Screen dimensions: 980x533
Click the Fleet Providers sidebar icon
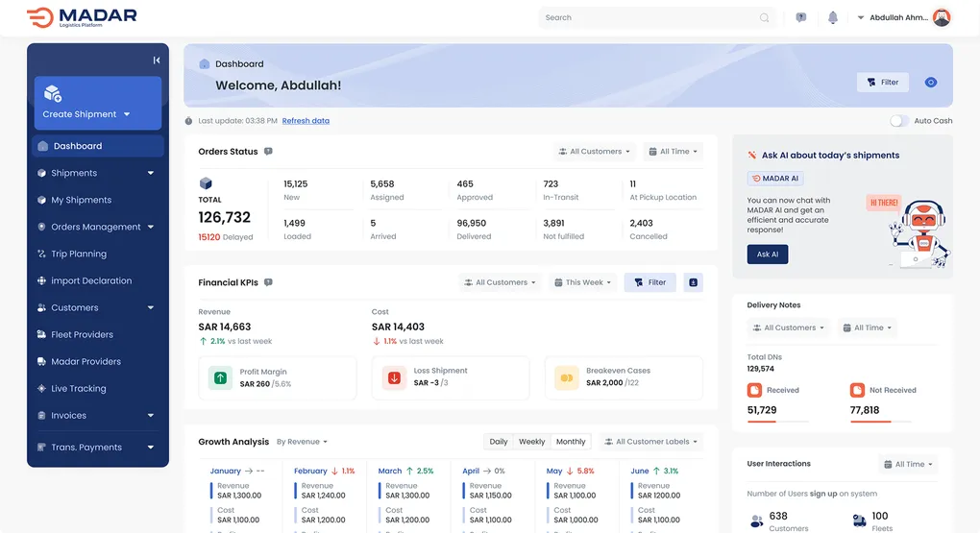pyautogui.click(x=41, y=335)
